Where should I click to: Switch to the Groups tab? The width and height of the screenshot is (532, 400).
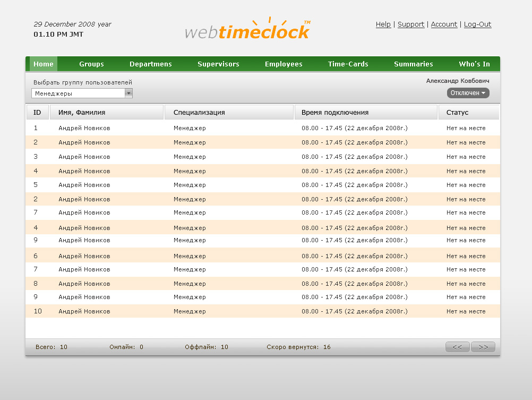91,63
